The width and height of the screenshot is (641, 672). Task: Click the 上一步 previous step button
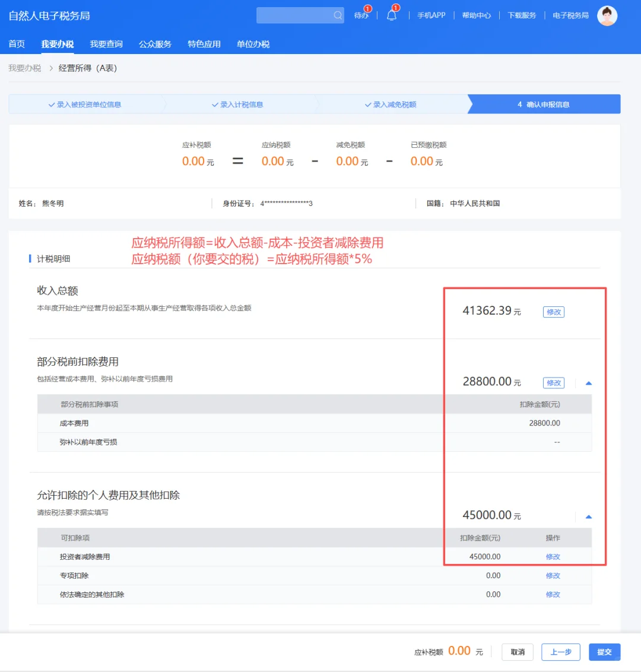(x=560, y=652)
